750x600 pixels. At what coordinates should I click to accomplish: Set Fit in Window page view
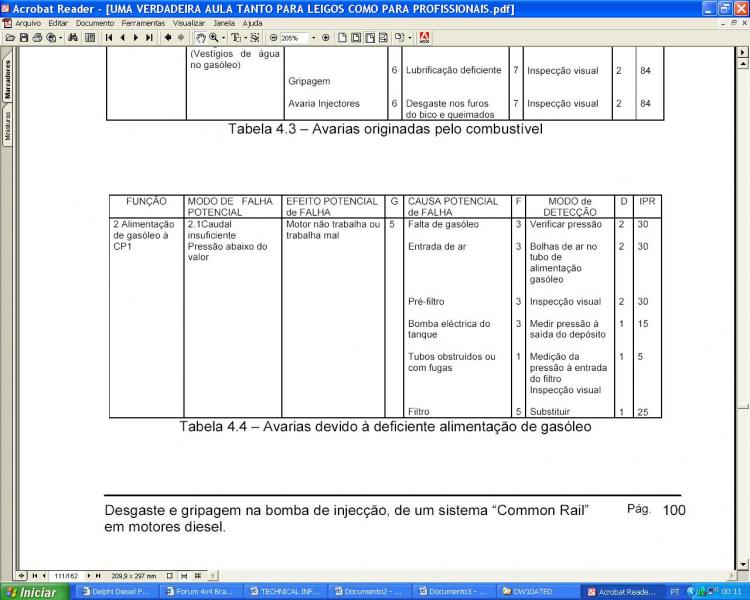click(x=356, y=38)
